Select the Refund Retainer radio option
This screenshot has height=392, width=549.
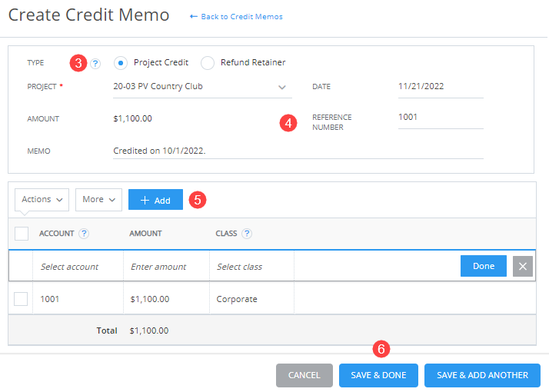(208, 63)
